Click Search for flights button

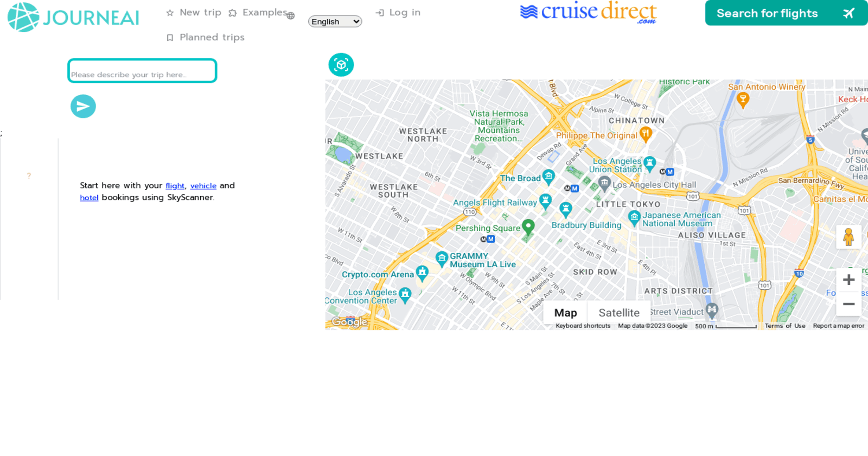point(786,13)
